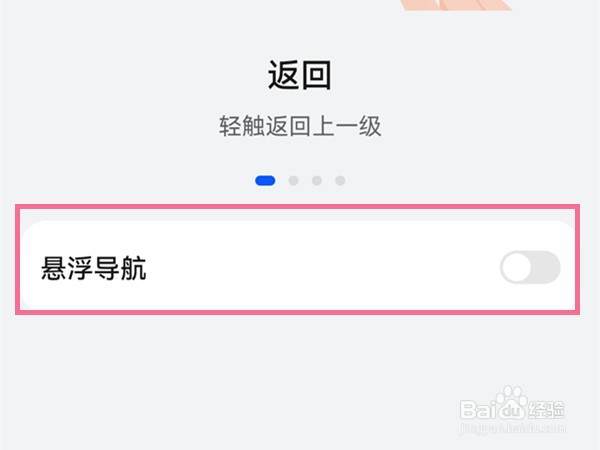Click the 经验 text in the watermark

545,410
